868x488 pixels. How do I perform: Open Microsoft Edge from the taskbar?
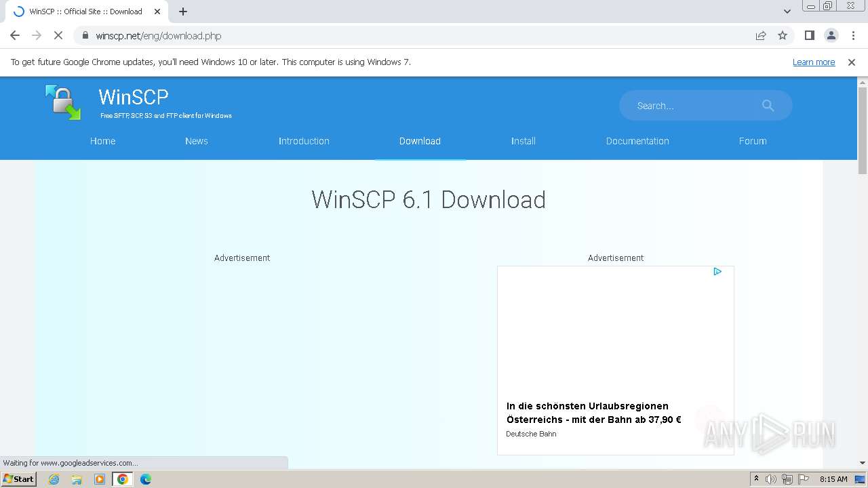coord(146,479)
